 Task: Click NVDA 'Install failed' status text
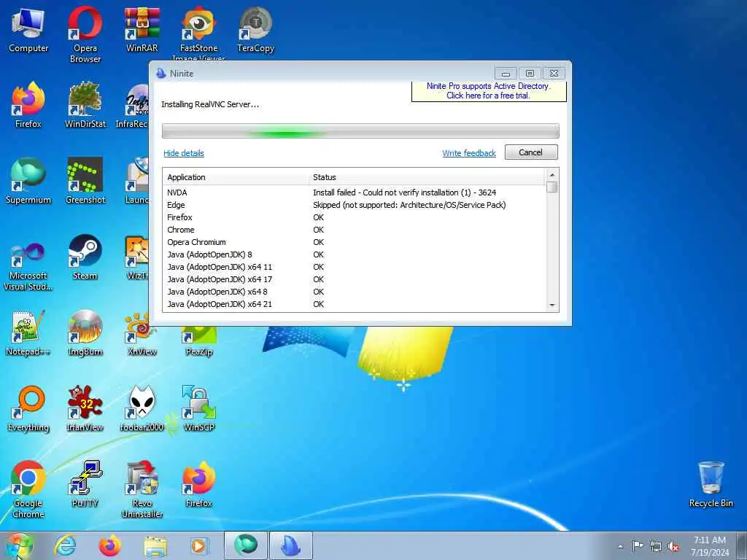(404, 192)
